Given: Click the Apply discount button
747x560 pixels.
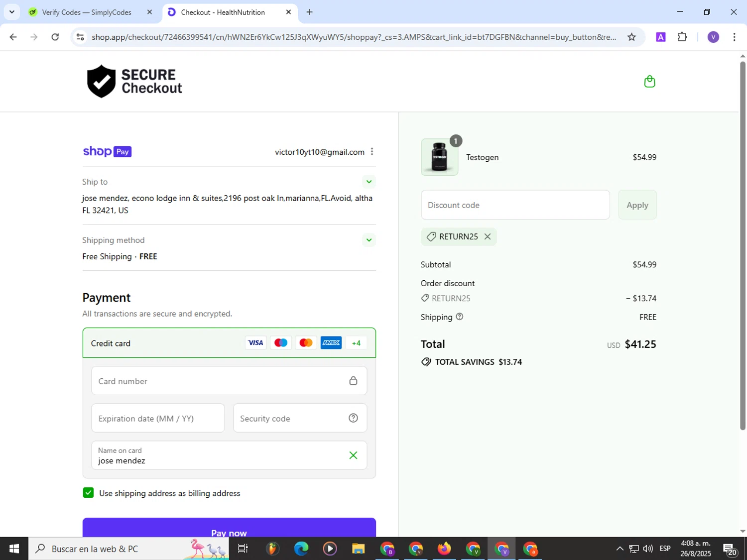Looking at the screenshot, I should (637, 205).
